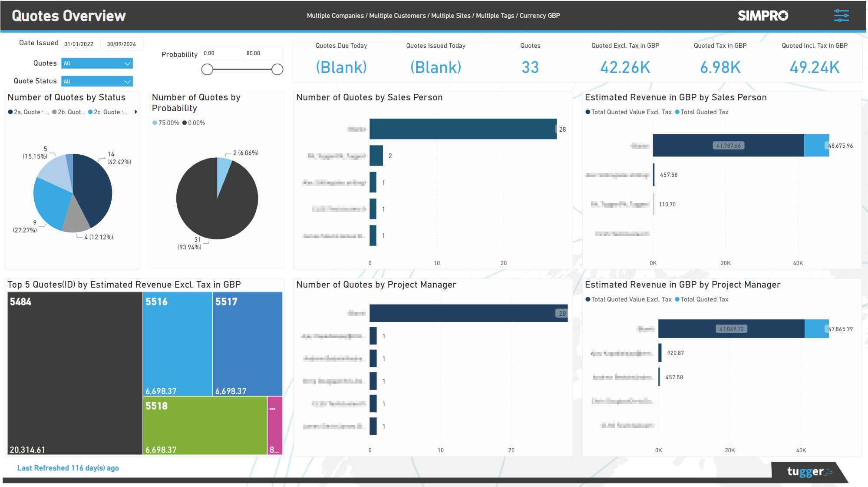
Task: Select the 2b. Quot legend entry
Action: [69, 112]
